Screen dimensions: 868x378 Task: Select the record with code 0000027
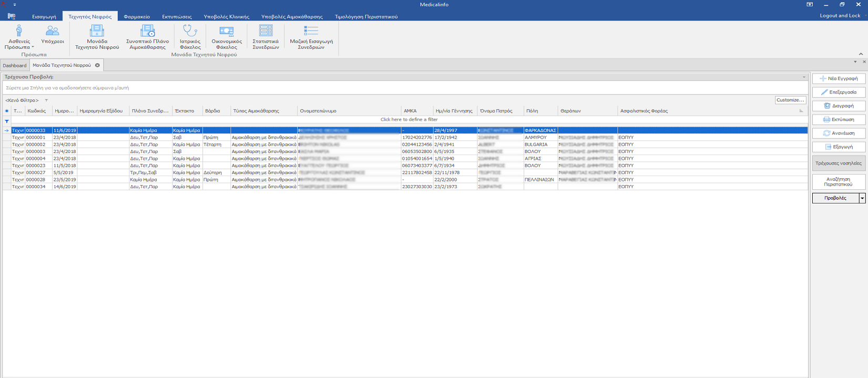coord(36,172)
